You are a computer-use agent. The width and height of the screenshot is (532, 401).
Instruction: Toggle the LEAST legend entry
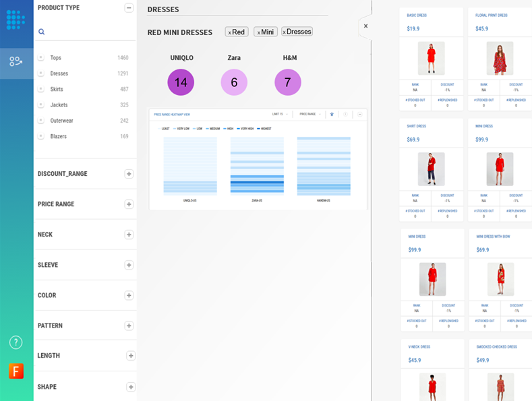(x=164, y=129)
